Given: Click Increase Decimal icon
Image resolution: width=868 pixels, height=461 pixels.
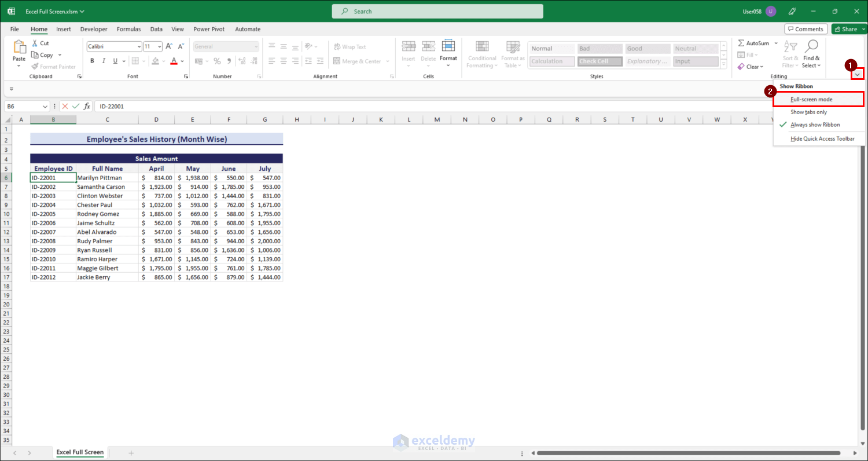Looking at the screenshot, I should 242,61.
